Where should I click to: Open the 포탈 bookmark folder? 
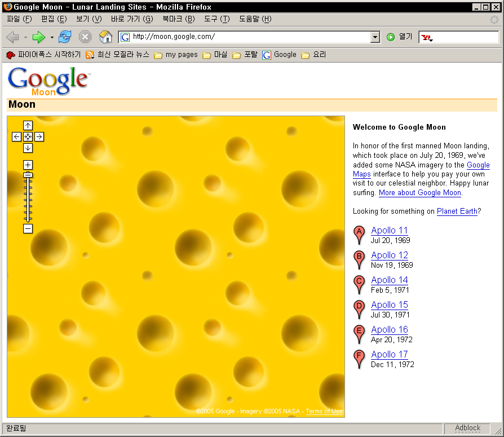245,55
